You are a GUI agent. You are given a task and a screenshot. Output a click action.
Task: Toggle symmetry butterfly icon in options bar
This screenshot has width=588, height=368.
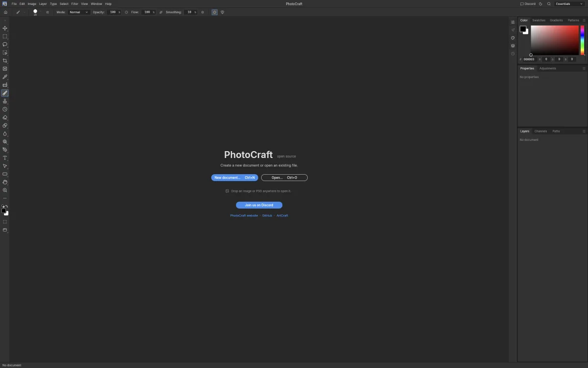pos(222,12)
